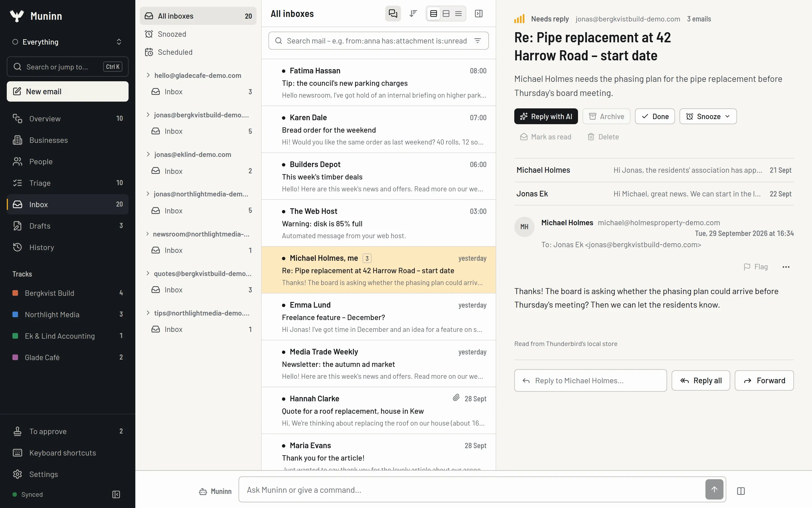Viewport: 812px width, 508px height.
Task: Click Reply with AI button
Action: coord(546,116)
